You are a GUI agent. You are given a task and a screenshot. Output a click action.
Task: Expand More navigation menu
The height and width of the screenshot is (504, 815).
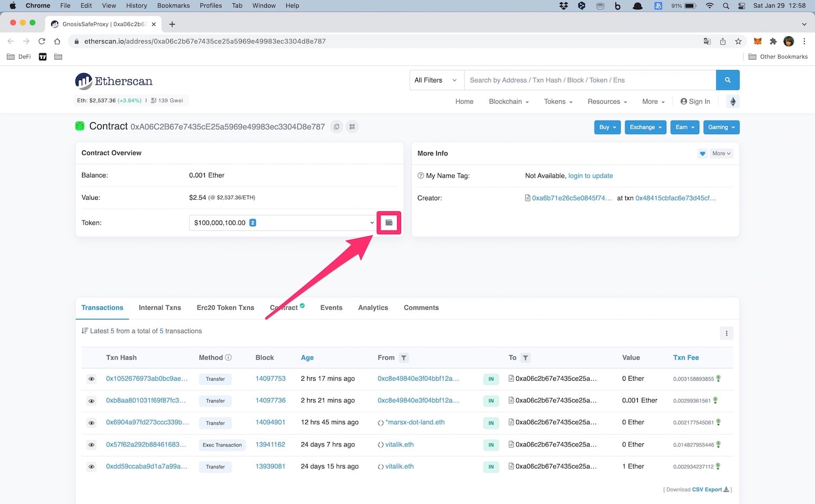coord(653,102)
